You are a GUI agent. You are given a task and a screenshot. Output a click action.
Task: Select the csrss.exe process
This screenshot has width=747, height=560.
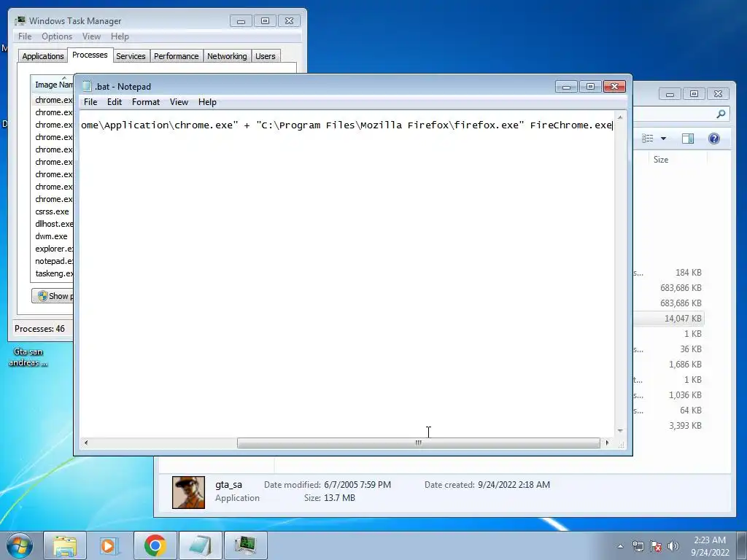click(x=52, y=211)
